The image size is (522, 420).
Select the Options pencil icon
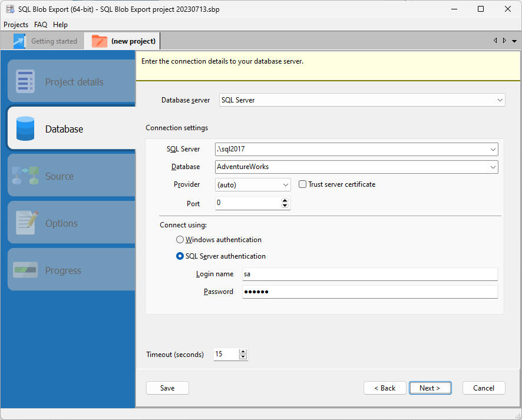25,223
